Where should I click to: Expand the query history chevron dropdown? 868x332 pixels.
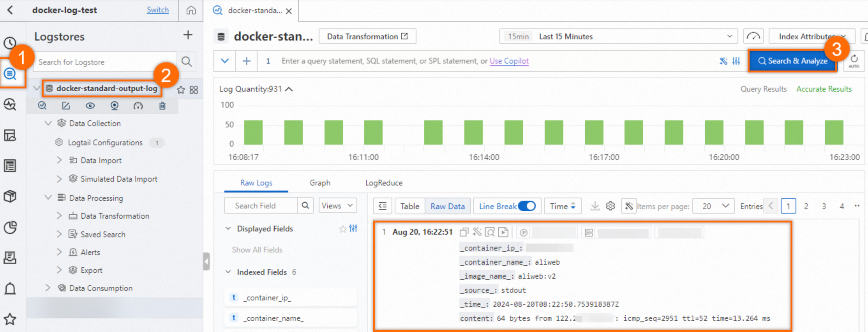pyautogui.click(x=225, y=61)
